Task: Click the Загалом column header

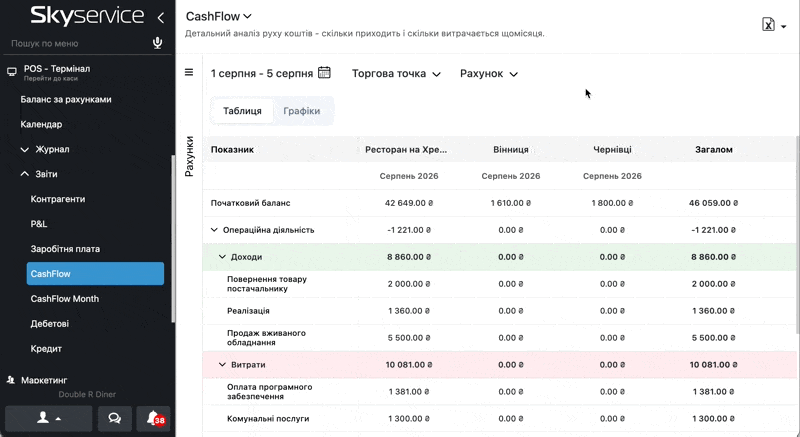Action: pos(714,149)
